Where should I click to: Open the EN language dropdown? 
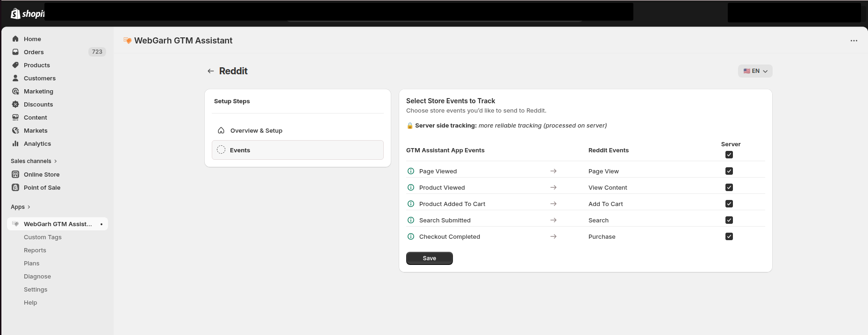pyautogui.click(x=755, y=71)
